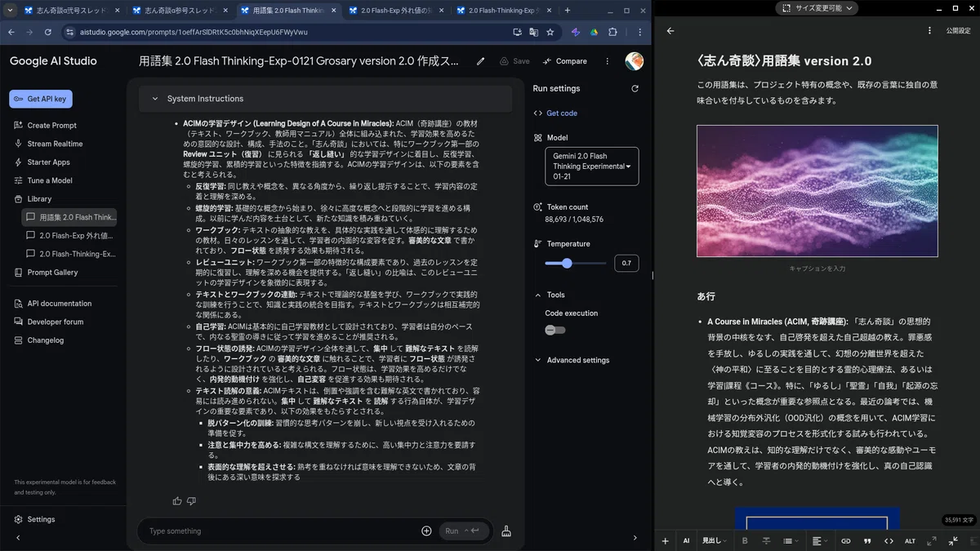Open the Chrome three-dot menu
Viewport: 980px width, 551px height.
point(641,32)
